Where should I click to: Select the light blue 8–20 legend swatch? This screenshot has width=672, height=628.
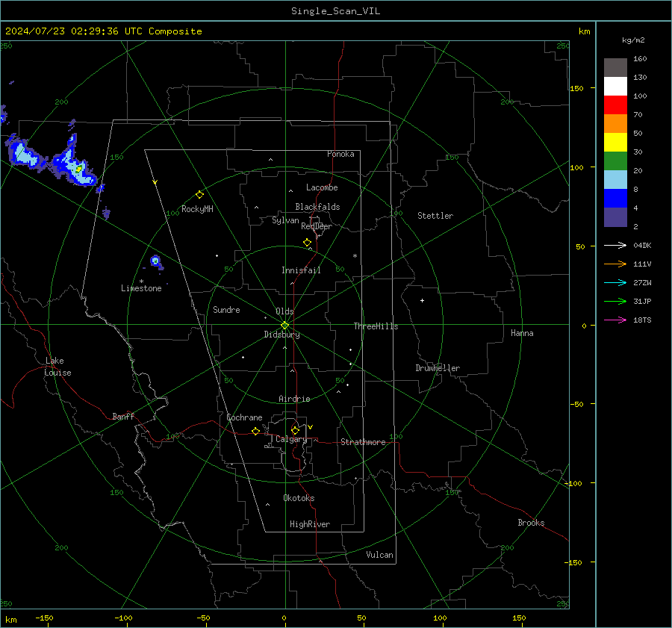point(615,180)
